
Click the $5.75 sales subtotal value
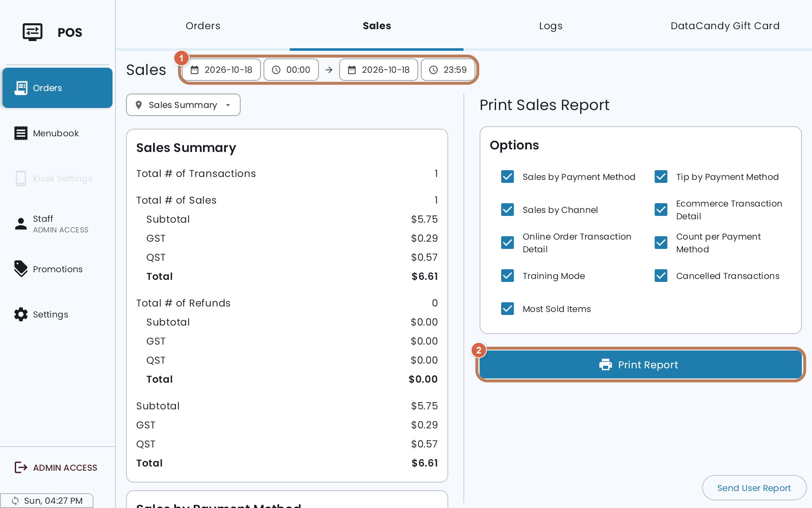click(424, 219)
